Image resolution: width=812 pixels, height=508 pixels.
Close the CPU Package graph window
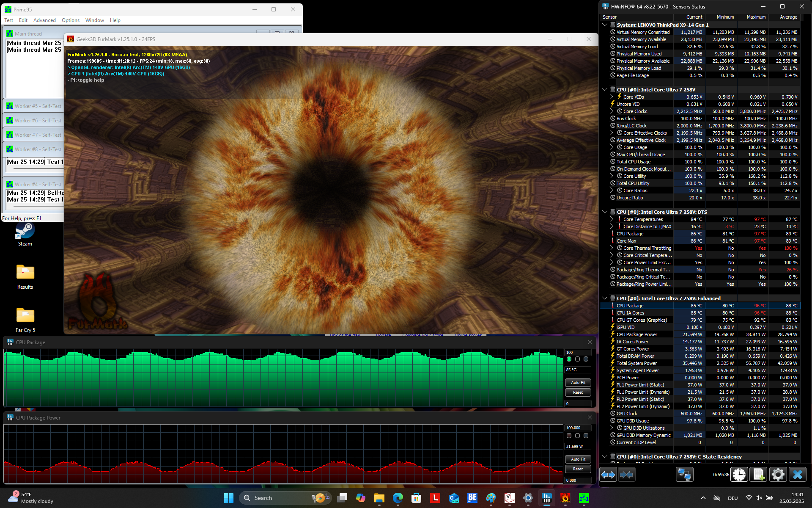coord(590,342)
